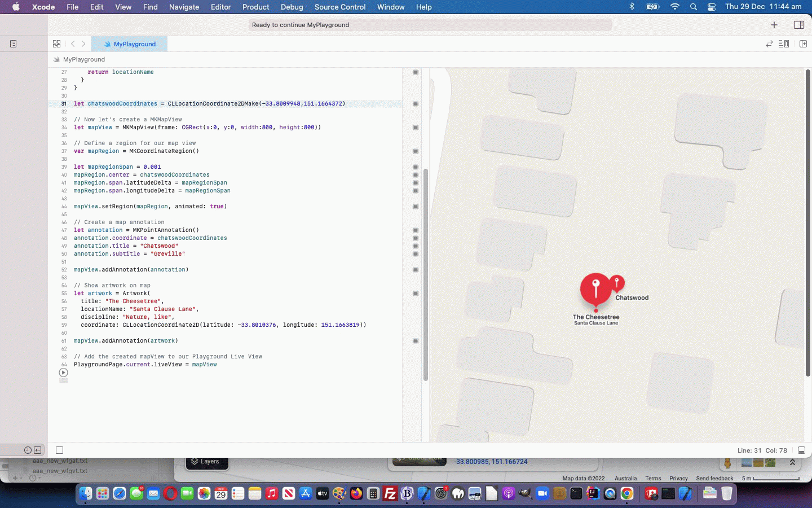The image size is (812, 508).
Task: Open the Editor menu
Action: 220,7
